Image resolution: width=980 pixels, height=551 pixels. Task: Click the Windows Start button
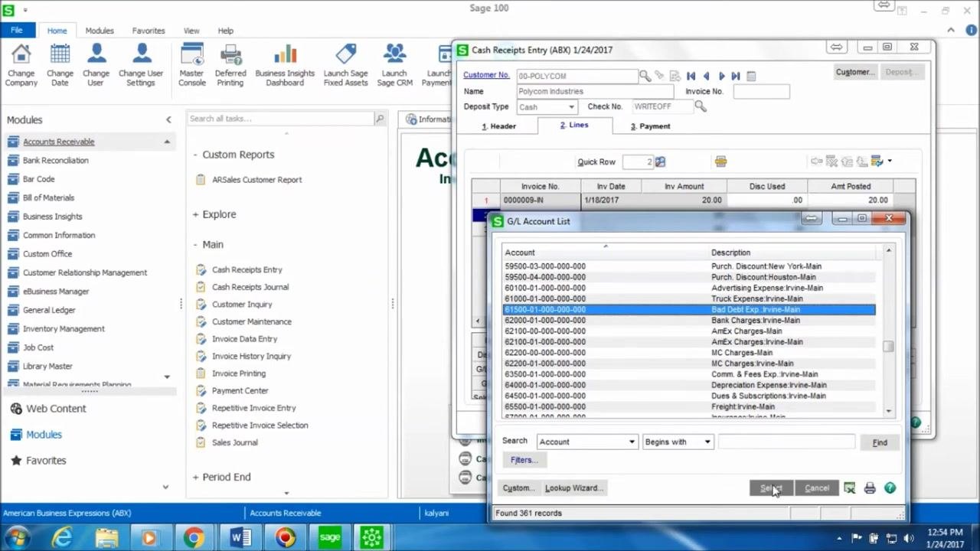click(17, 537)
